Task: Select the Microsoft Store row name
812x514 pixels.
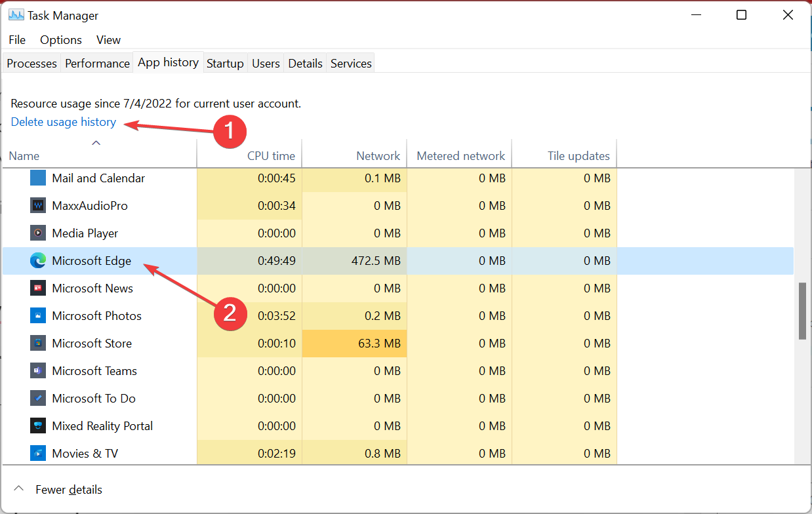Action: [x=92, y=344]
